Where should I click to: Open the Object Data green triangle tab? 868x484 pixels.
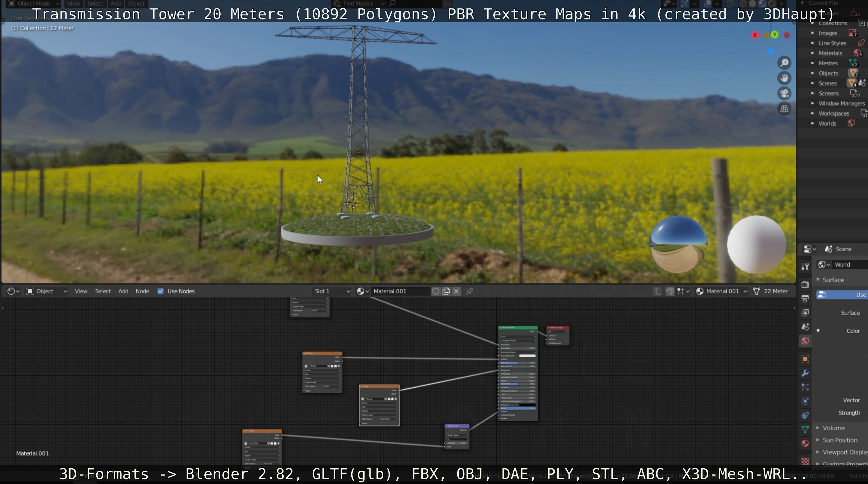(x=805, y=429)
